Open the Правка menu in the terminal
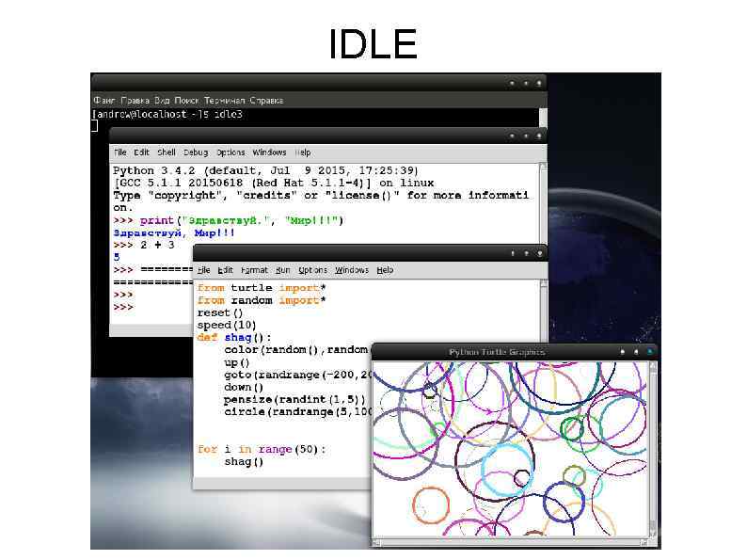 (135, 101)
